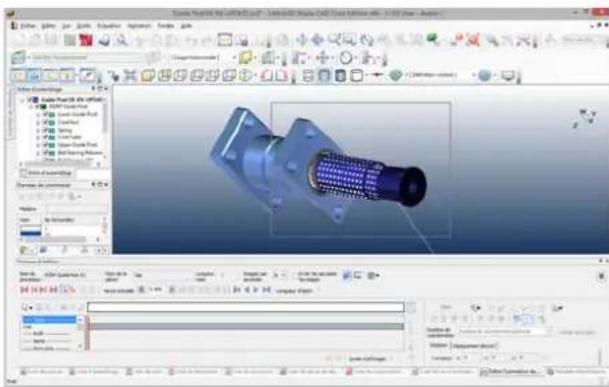This screenshot has height=387, width=609.
Task: Jump to animation end with playback control
Action: pos(266,290)
